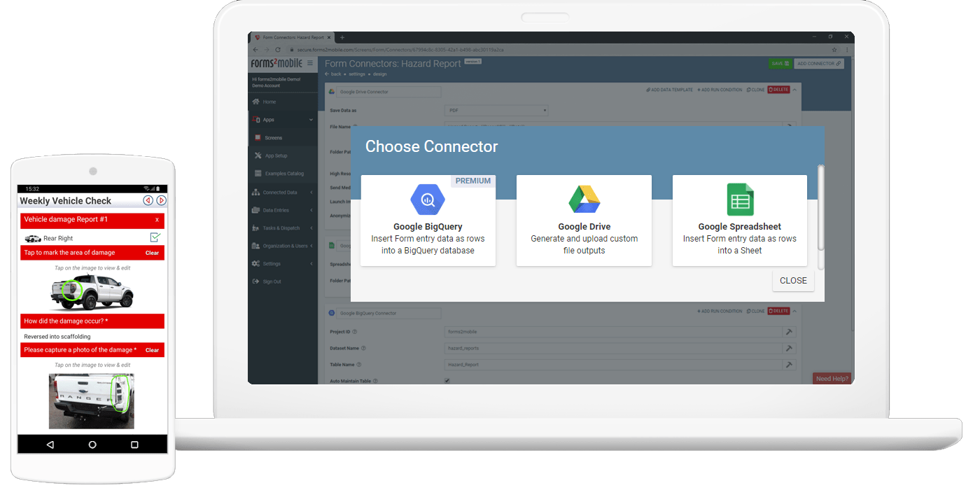Image resolution: width=980 pixels, height=495 pixels.
Task: Click DELETE on BigQuery connector
Action: (778, 311)
